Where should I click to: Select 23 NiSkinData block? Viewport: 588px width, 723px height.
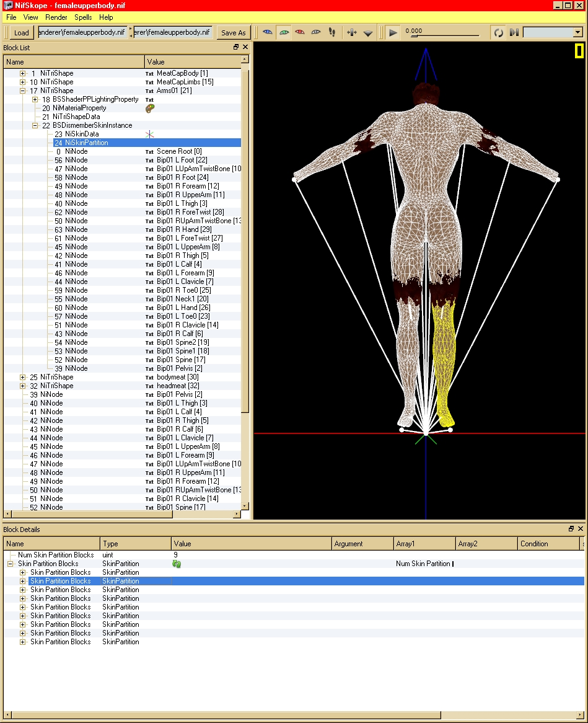pyautogui.click(x=76, y=134)
